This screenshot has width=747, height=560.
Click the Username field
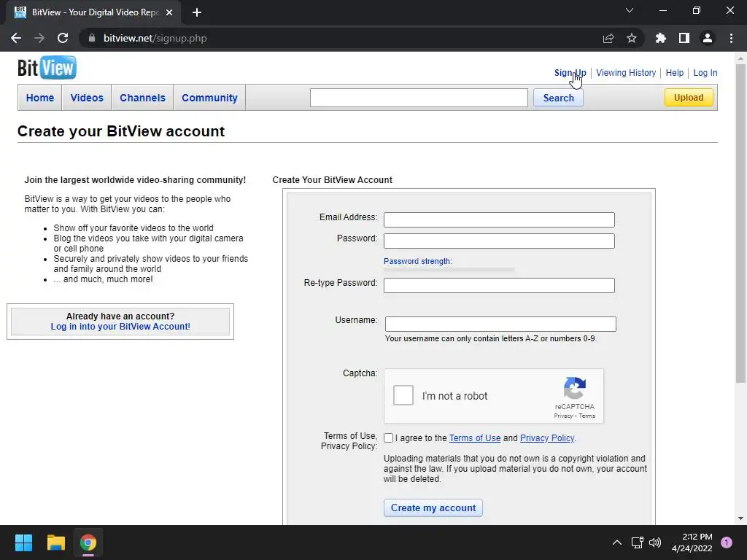pos(500,324)
